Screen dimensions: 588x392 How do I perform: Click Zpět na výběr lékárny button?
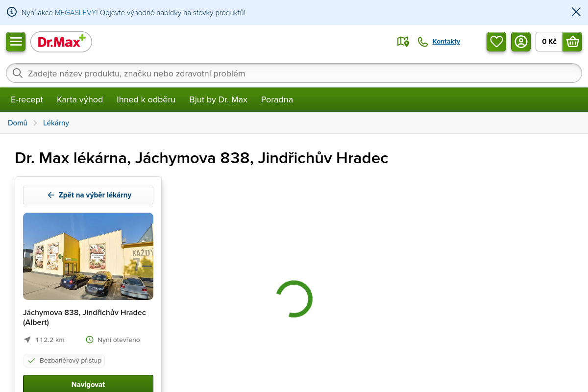[x=88, y=195]
